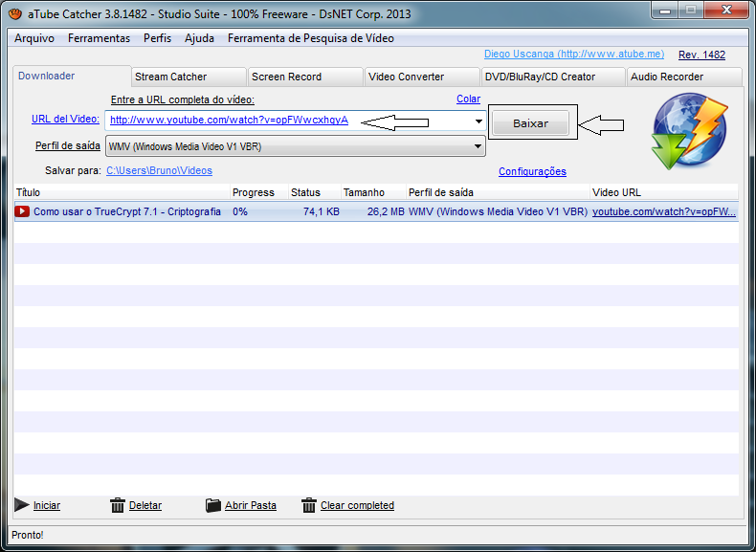The image size is (756, 552).
Task: Open the Perfis menu
Action: (x=157, y=38)
